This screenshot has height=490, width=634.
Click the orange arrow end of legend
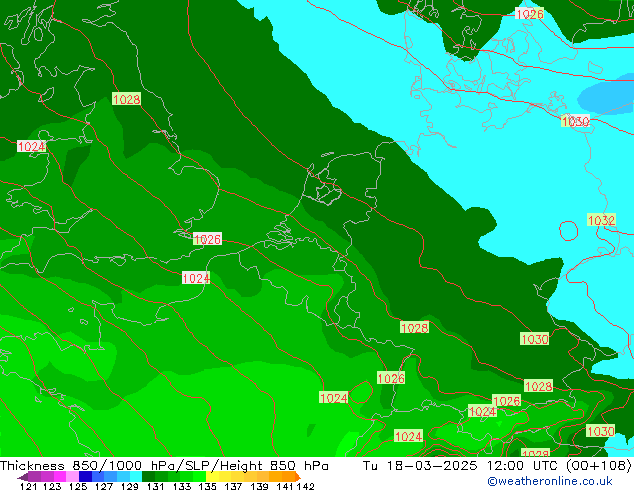pos(298,476)
